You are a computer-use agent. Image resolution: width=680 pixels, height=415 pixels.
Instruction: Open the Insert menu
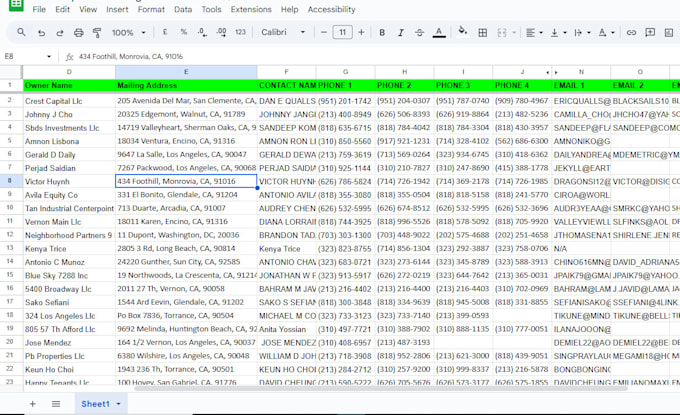point(117,10)
